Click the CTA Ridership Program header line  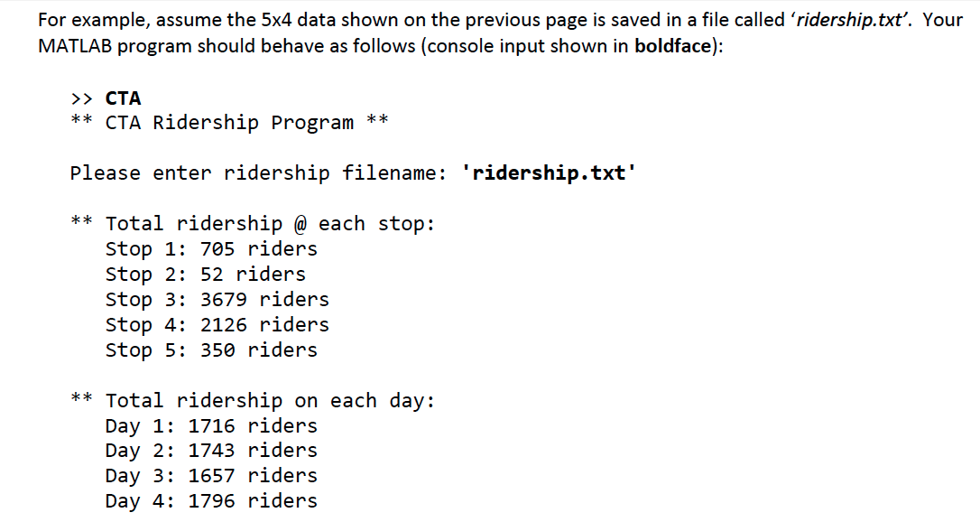(229, 123)
